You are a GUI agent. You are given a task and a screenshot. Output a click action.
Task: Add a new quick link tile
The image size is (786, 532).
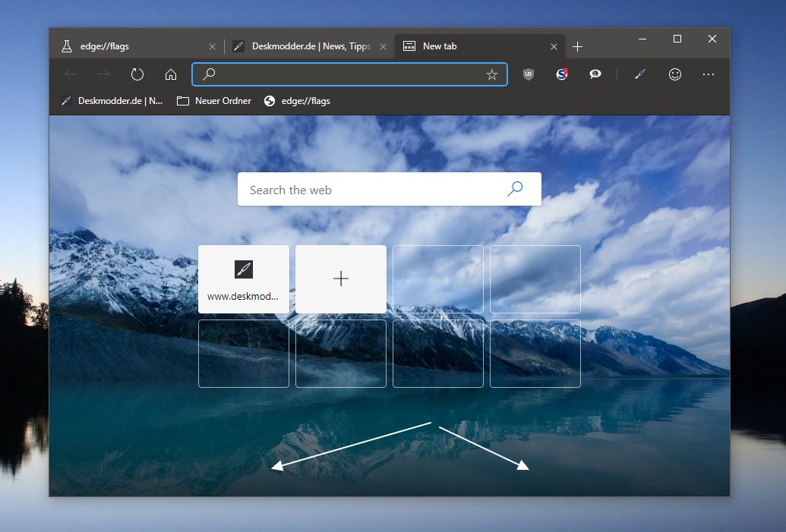pyautogui.click(x=341, y=279)
